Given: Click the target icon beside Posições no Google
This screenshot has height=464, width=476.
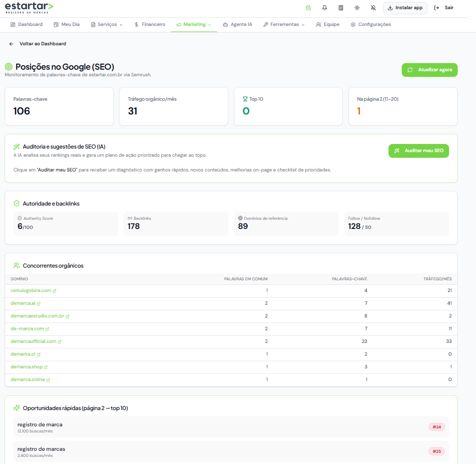Looking at the screenshot, I should pos(9,67).
